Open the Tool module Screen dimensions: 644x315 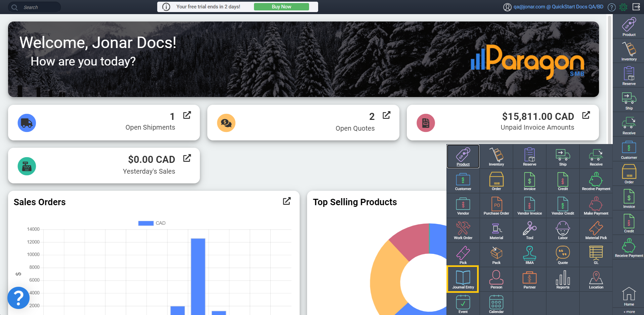tap(529, 230)
